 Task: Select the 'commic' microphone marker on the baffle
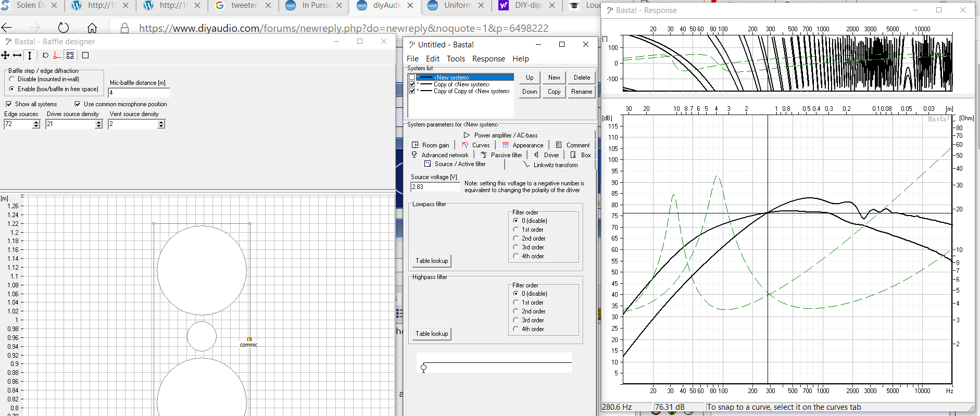click(249, 339)
